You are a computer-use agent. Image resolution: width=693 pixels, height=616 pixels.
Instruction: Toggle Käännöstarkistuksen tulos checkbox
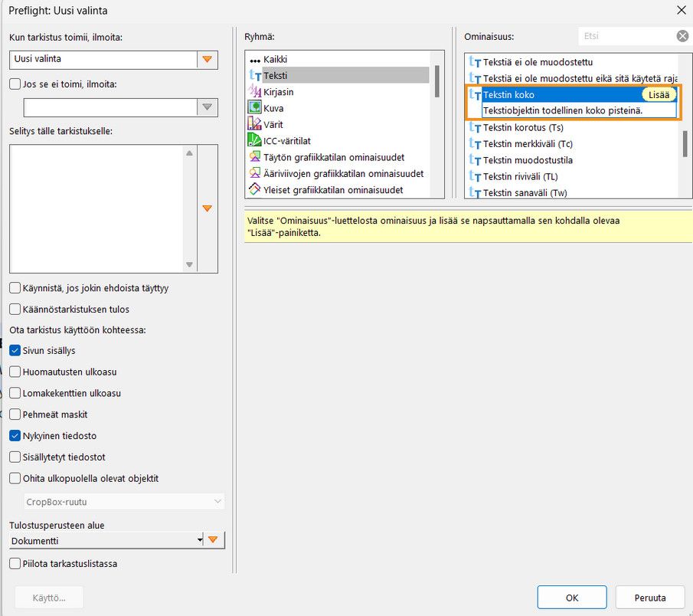15,309
